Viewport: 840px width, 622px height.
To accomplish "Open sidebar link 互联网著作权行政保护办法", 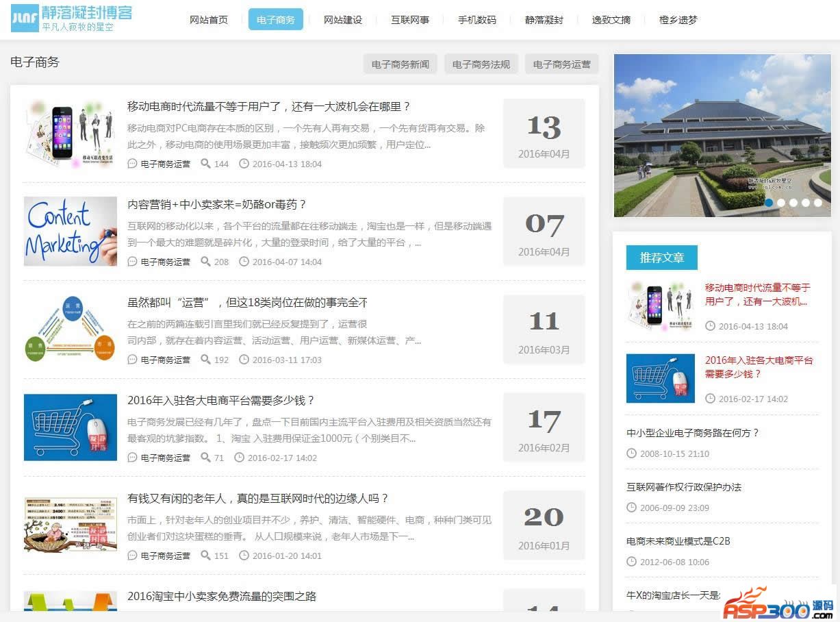I will tap(684, 487).
